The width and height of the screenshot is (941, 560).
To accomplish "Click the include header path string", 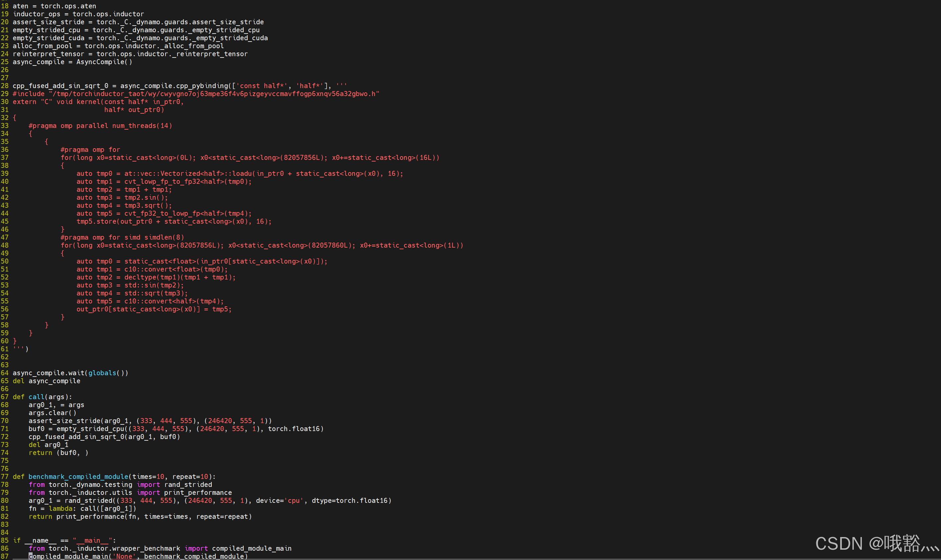I will 213,94.
